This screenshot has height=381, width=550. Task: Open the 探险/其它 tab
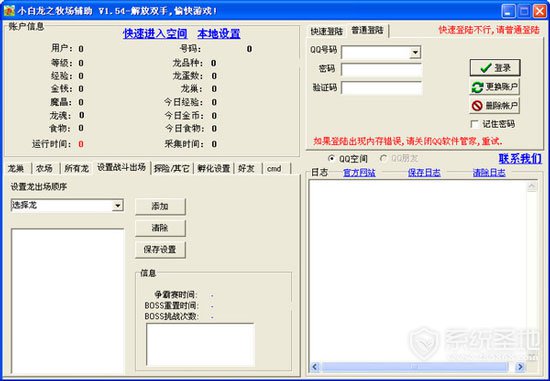coord(172,168)
